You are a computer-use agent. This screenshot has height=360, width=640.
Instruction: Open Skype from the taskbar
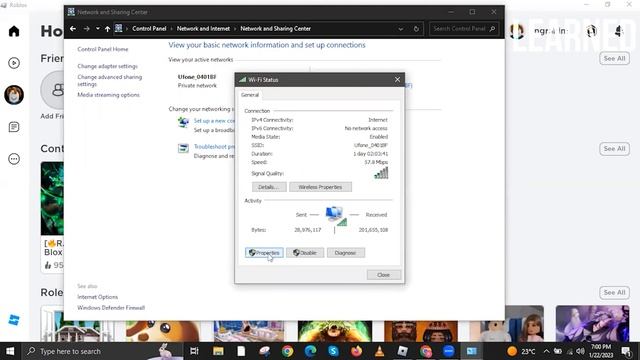coord(333,351)
